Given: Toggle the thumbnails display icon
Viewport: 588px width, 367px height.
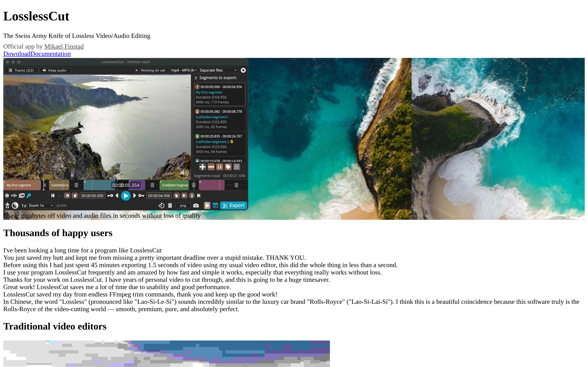Looking at the screenshot, I should 22,195.
